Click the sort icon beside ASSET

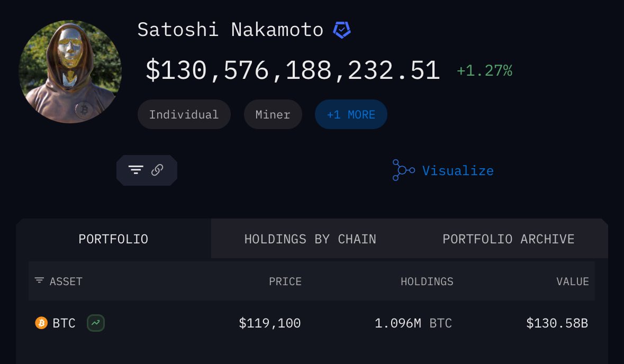click(x=39, y=280)
